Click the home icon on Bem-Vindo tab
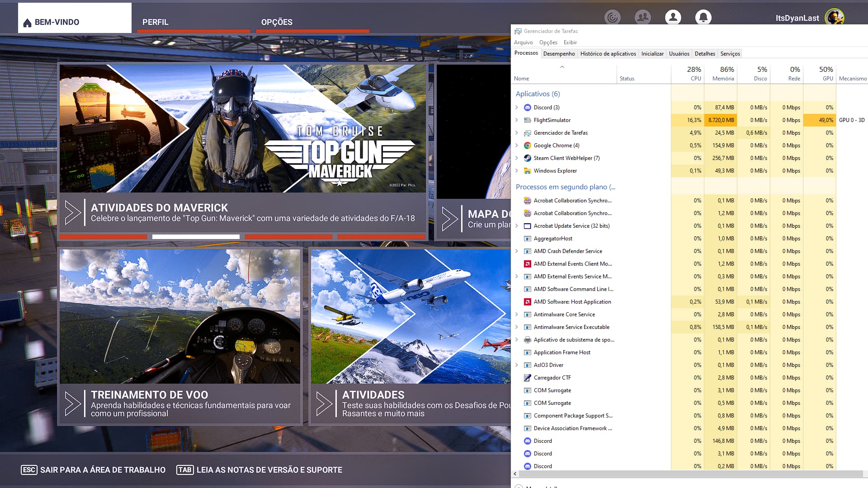Screen dimensions: 868x488 coord(27,23)
